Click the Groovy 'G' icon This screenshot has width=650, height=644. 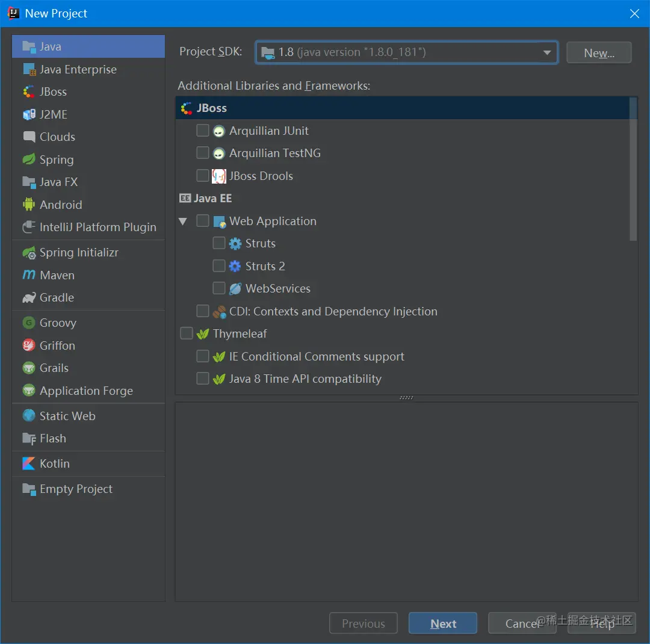click(x=29, y=323)
